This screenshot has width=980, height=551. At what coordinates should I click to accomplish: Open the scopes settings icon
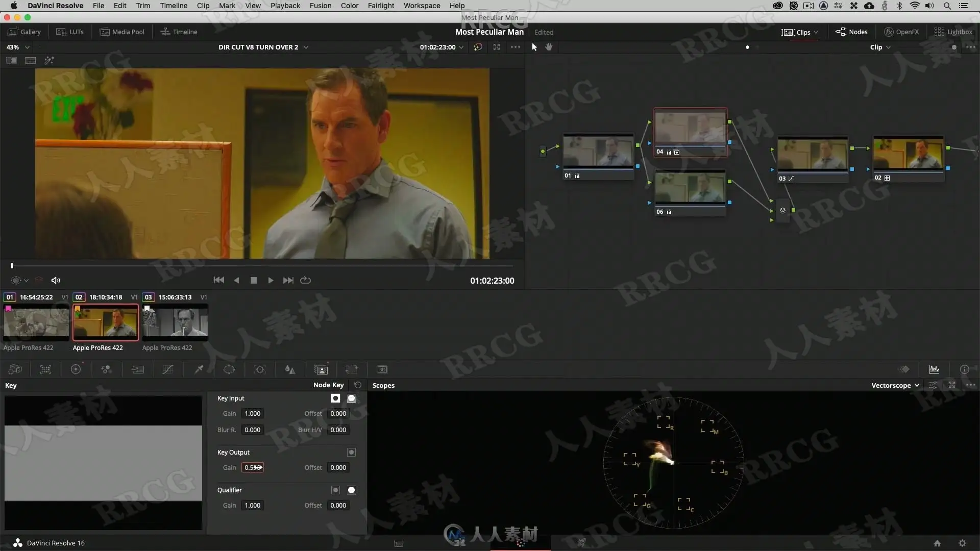coord(933,385)
